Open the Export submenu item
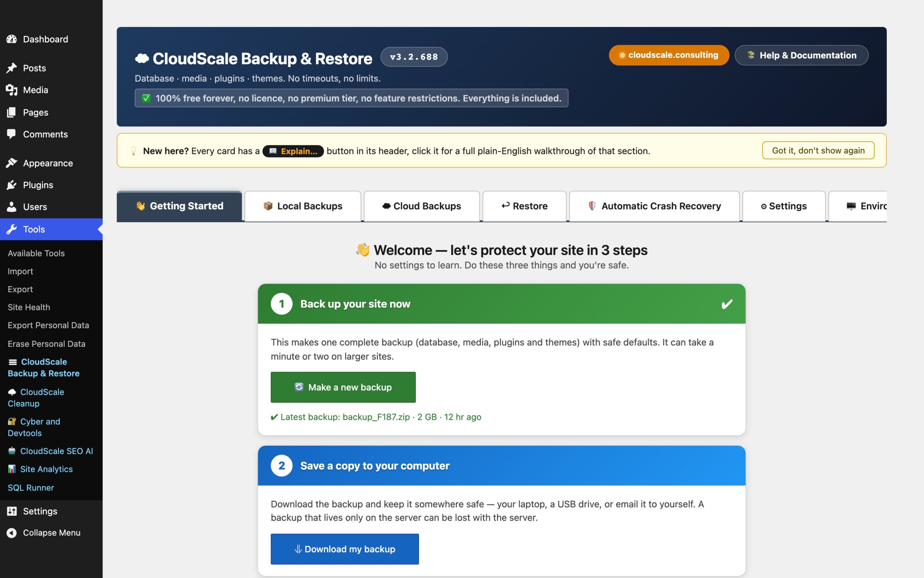 [20, 289]
